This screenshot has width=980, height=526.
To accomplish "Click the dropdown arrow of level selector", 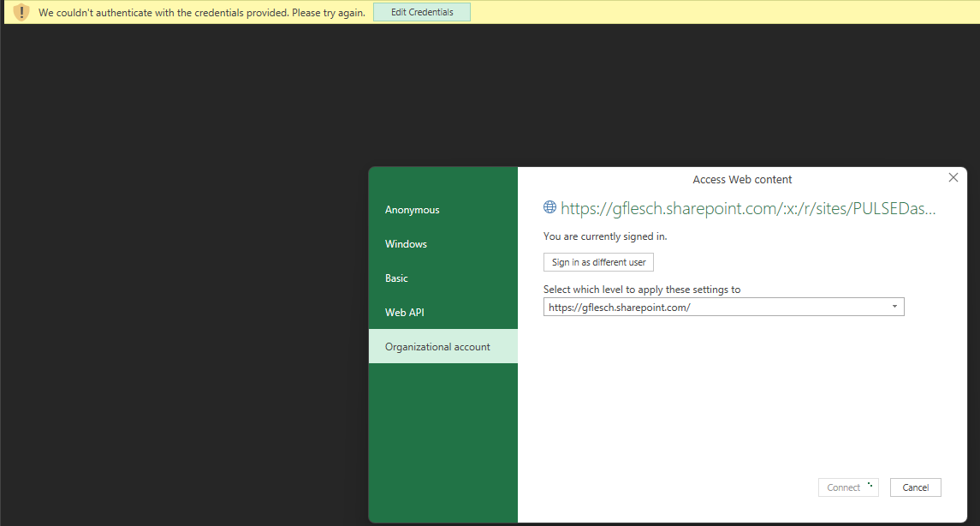I will pos(894,307).
